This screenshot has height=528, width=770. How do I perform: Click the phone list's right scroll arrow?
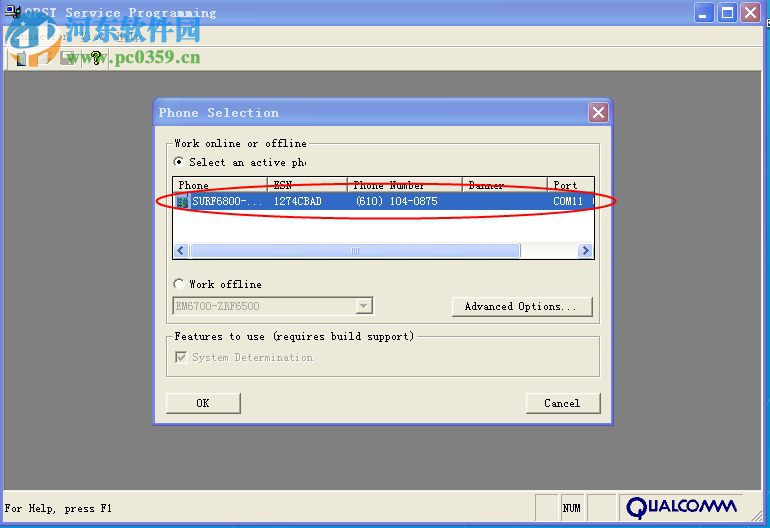tap(585, 251)
